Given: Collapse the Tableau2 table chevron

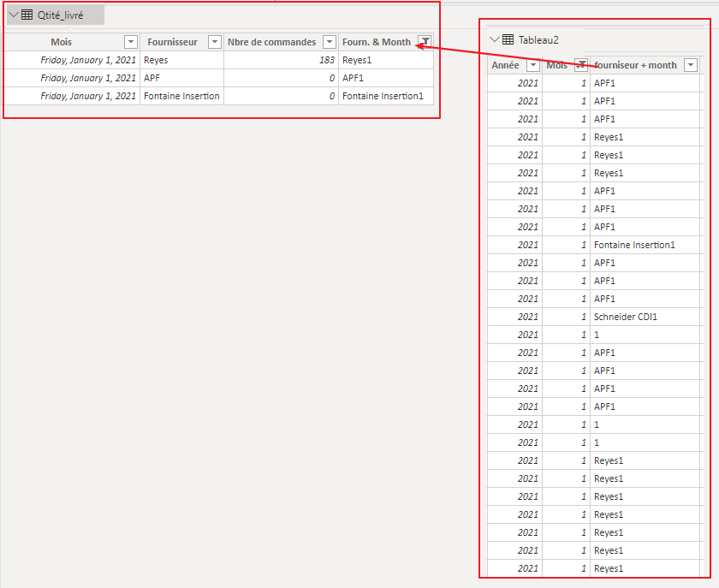Looking at the screenshot, I should click(x=495, y=39).
